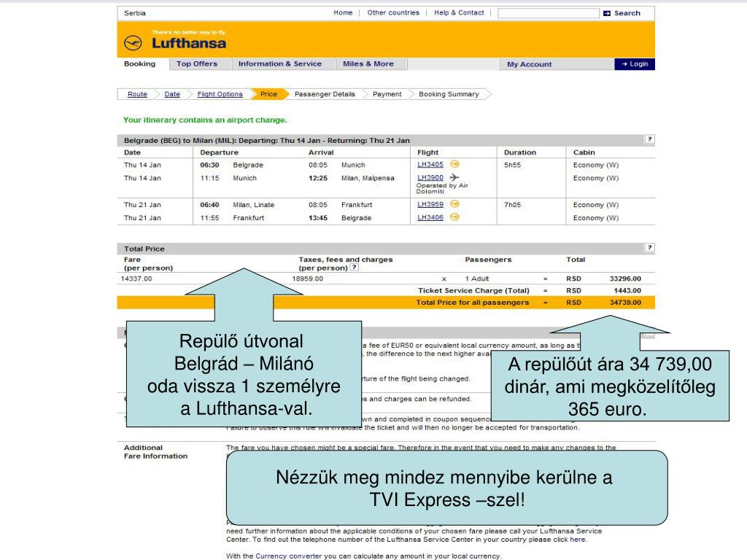
Task: Open the Booking tab
Action: [x=140, y=64]
